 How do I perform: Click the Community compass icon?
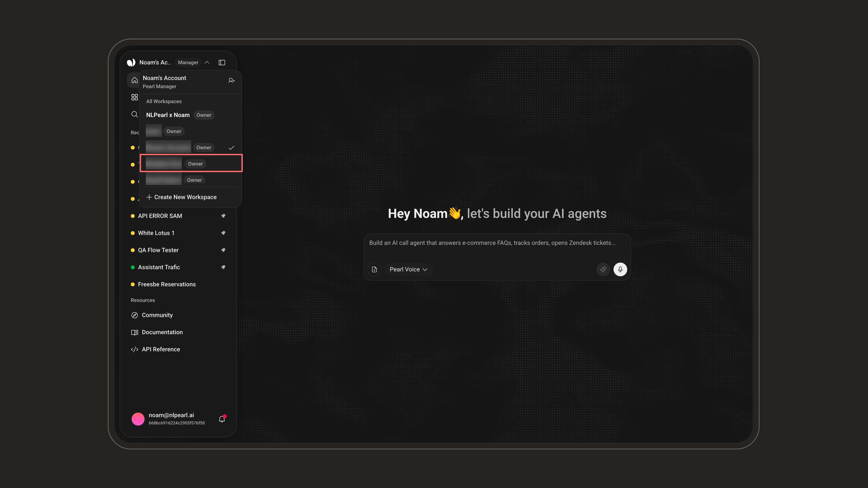[134, 315]
